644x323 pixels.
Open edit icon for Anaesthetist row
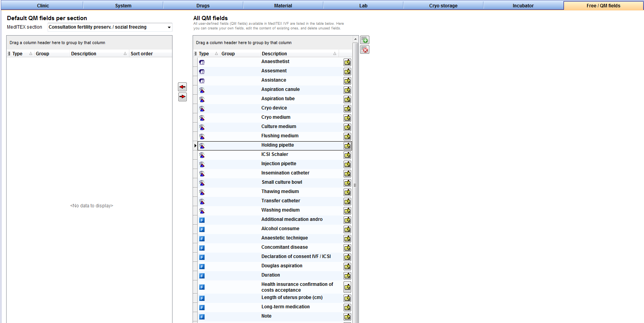point(347,62)
